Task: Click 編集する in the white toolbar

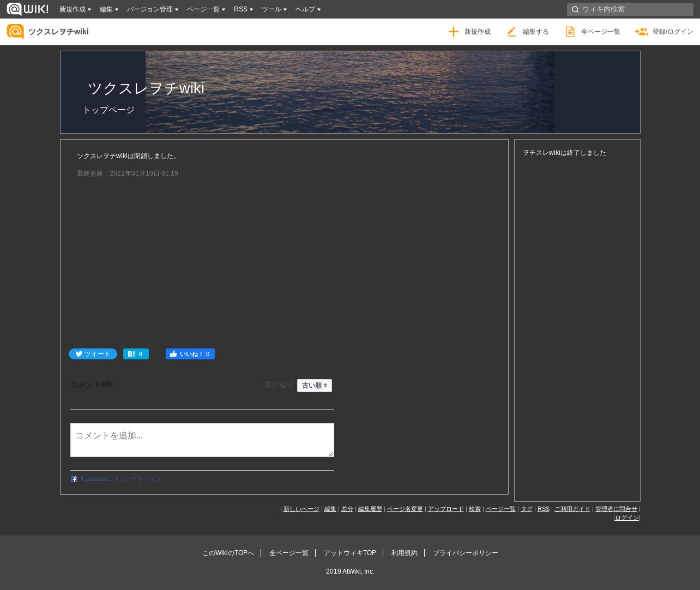Action: (536, 32)
